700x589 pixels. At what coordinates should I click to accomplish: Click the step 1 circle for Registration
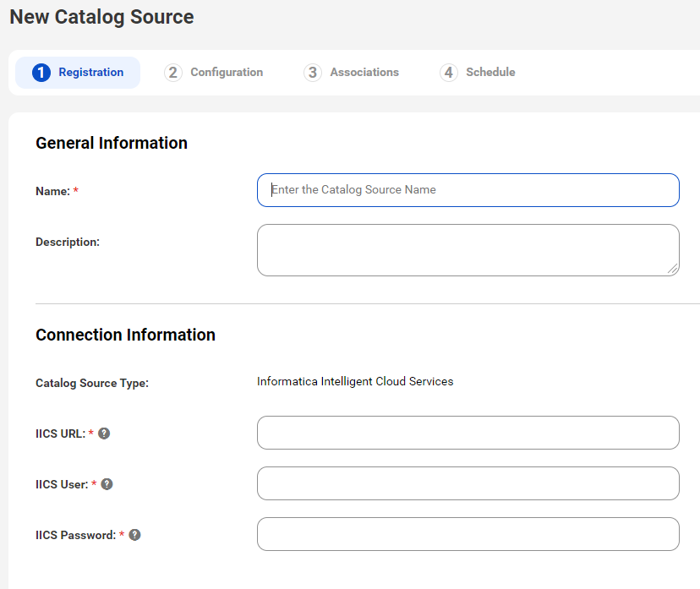tap(41, 73)
